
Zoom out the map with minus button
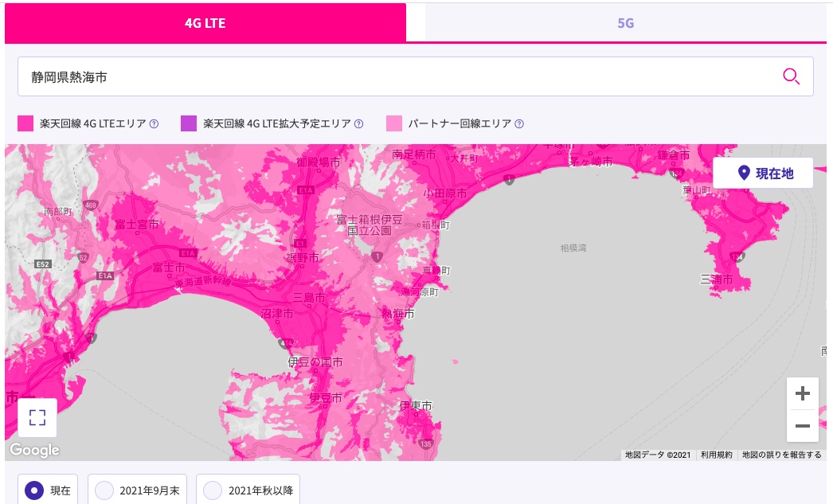pyautogui.click(x=803, y=426)
